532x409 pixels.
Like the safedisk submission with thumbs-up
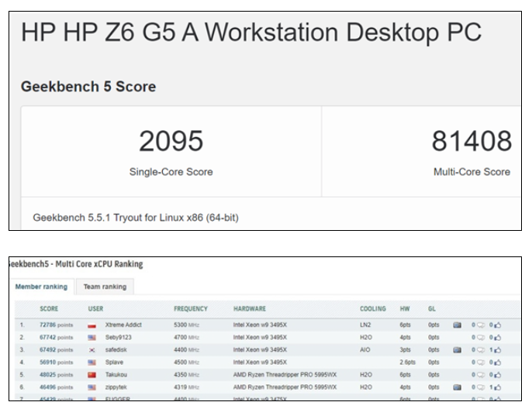point(498,350)
